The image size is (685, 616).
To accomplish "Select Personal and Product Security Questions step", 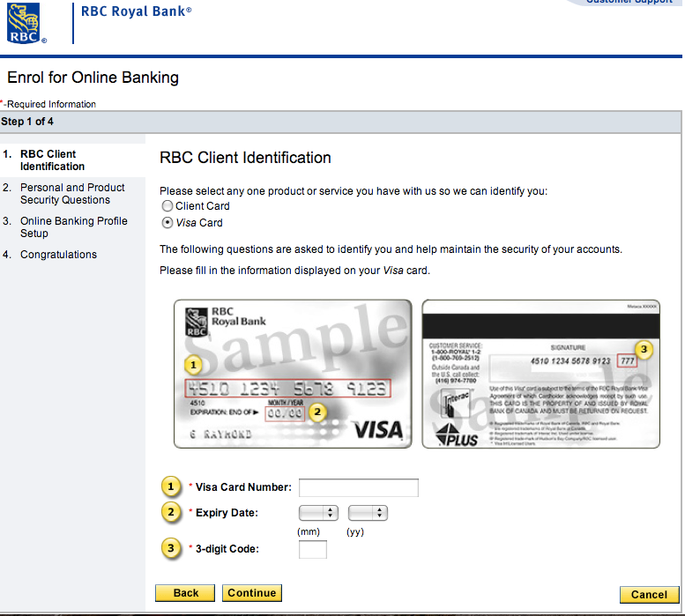I will point(72,193).
